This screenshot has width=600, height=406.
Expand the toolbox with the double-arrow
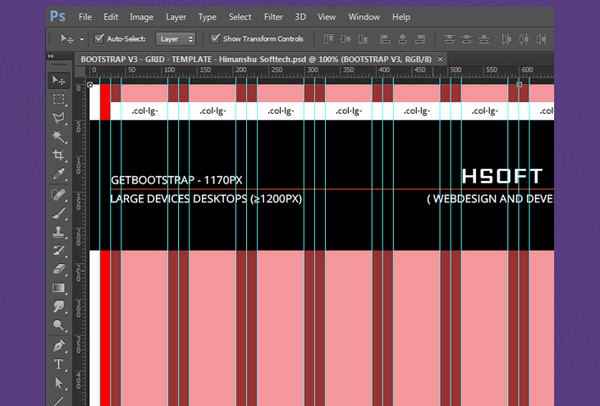51,56
